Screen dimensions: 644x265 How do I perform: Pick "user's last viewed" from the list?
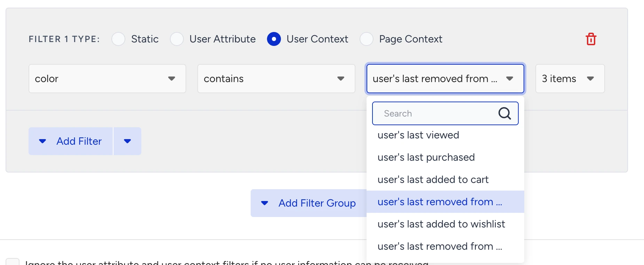coord(445,135)
